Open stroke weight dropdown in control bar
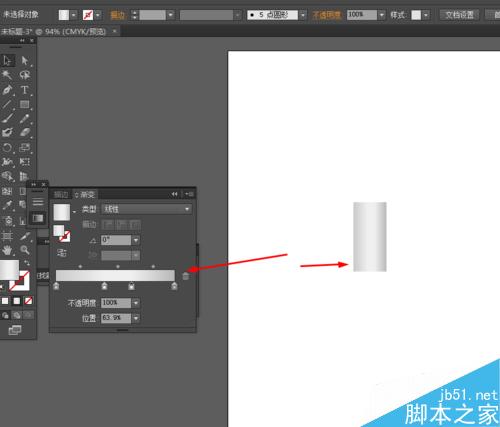Viewport: 500px width, 427px height. click(170, 15)
